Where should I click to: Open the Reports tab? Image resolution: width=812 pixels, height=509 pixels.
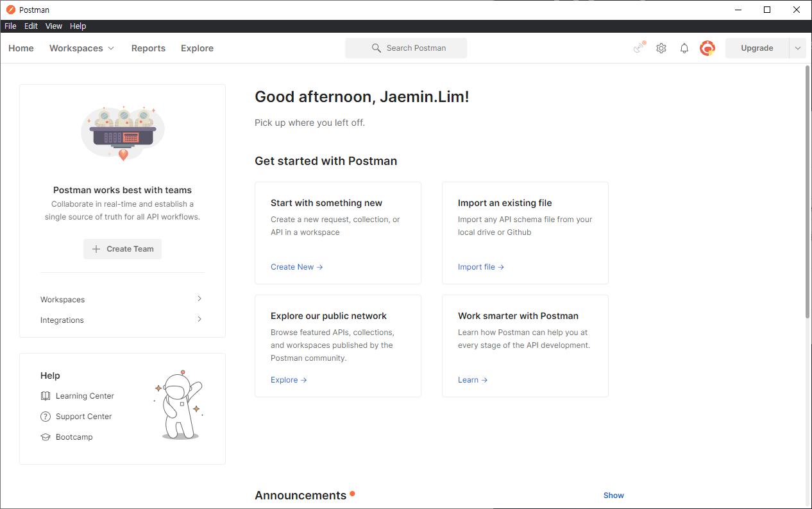click(148, 48)
